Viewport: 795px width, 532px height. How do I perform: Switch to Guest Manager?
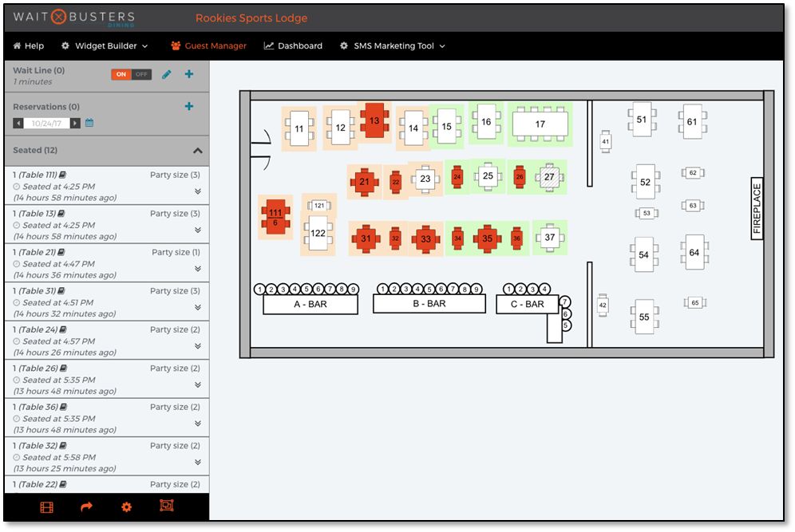(x=208, y=45)
